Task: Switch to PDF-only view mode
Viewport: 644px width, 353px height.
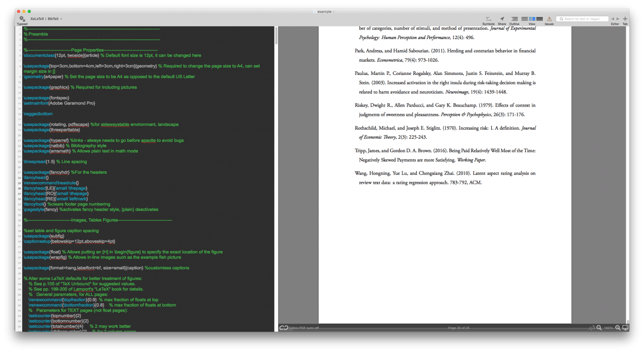Action: (540, 19)
